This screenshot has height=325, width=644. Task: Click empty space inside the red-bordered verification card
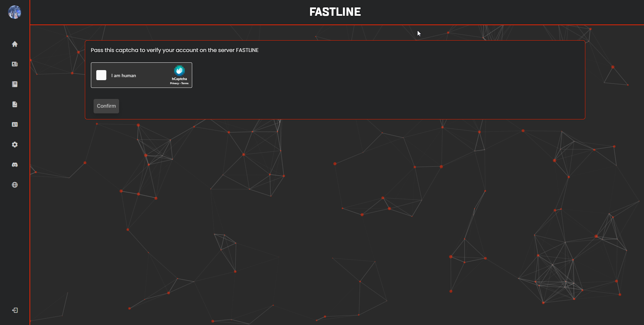(x=369, y=87)
